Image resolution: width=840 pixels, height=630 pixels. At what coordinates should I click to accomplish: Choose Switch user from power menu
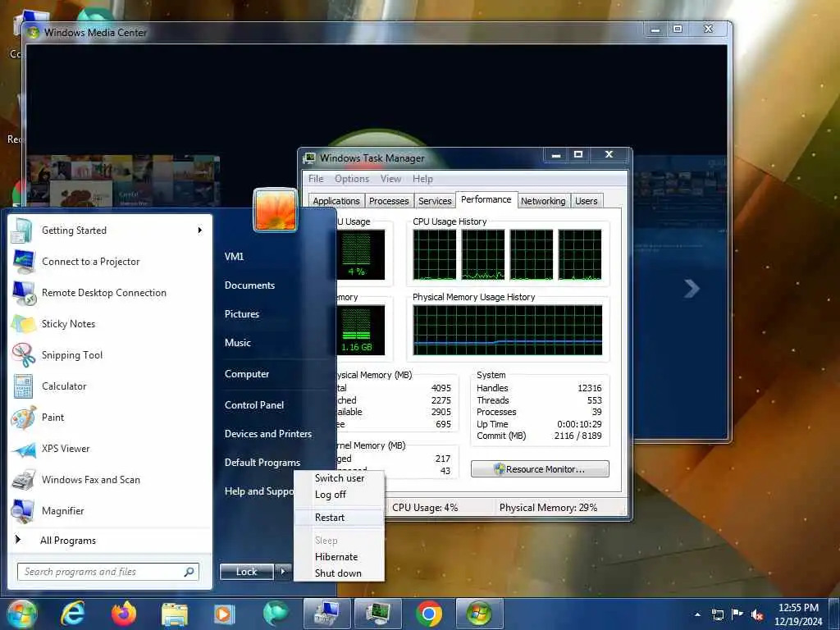coord(339,478)
